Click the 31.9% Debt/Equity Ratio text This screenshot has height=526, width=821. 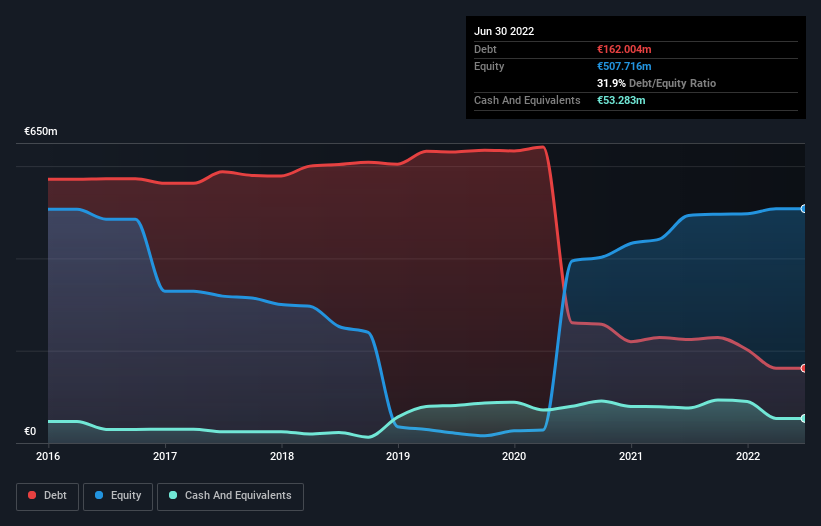pos(657,83)
